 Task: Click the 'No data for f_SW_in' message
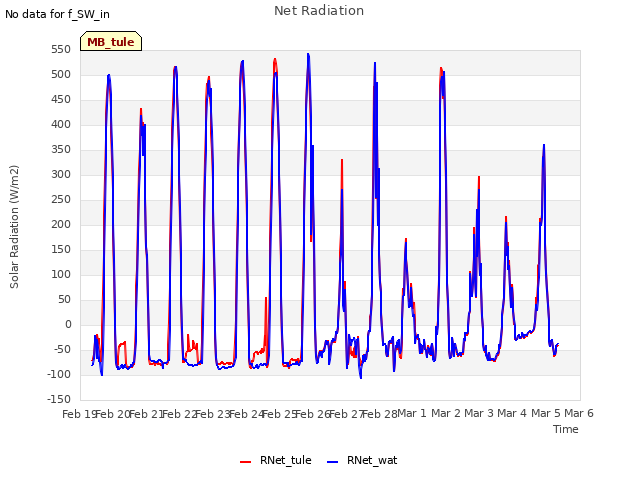click(x=57, y=14)
